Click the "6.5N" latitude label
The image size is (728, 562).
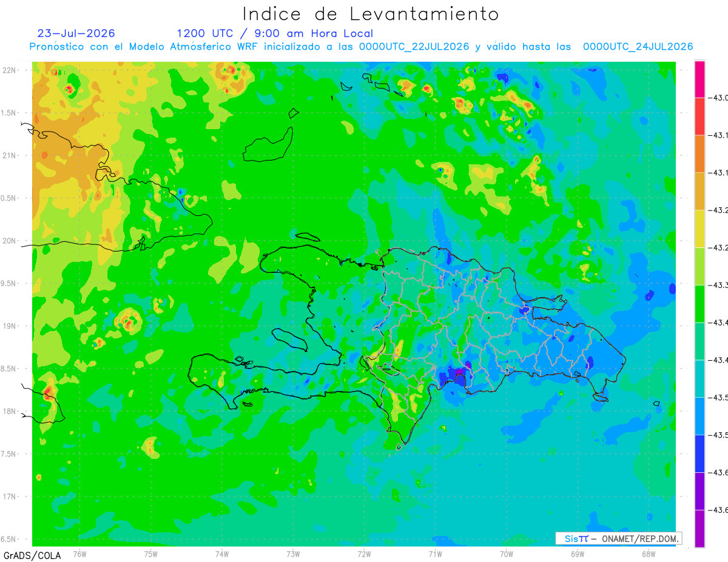8,539
